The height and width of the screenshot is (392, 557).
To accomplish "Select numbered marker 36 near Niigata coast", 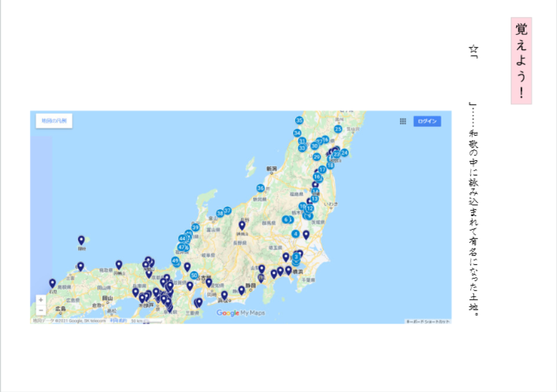I will [260, 188].
